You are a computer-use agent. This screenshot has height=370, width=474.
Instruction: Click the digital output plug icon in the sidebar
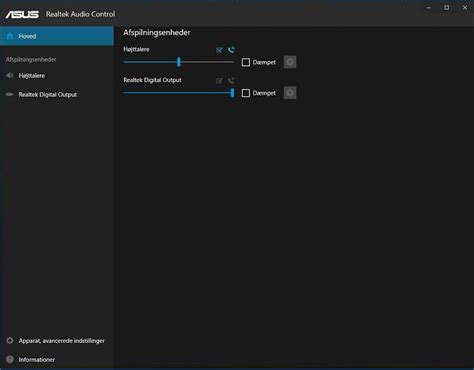click(x=10, y=94)
